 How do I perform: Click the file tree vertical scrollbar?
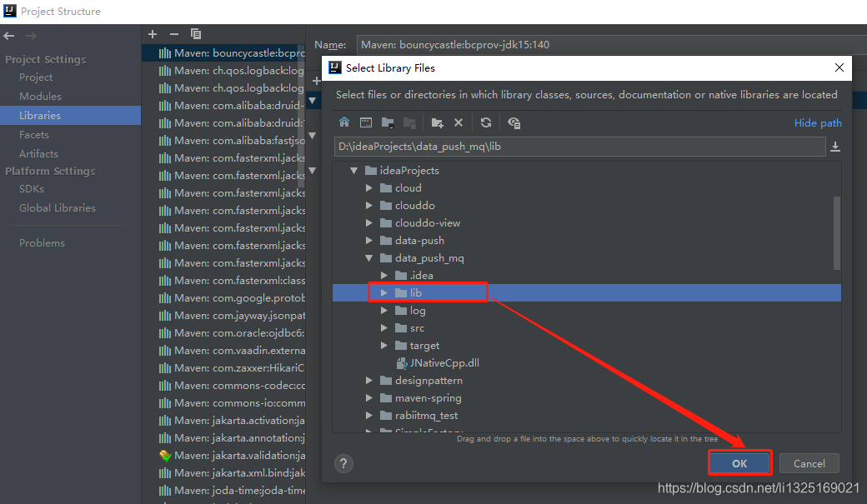pyautogui.click(x=837, y=232)
